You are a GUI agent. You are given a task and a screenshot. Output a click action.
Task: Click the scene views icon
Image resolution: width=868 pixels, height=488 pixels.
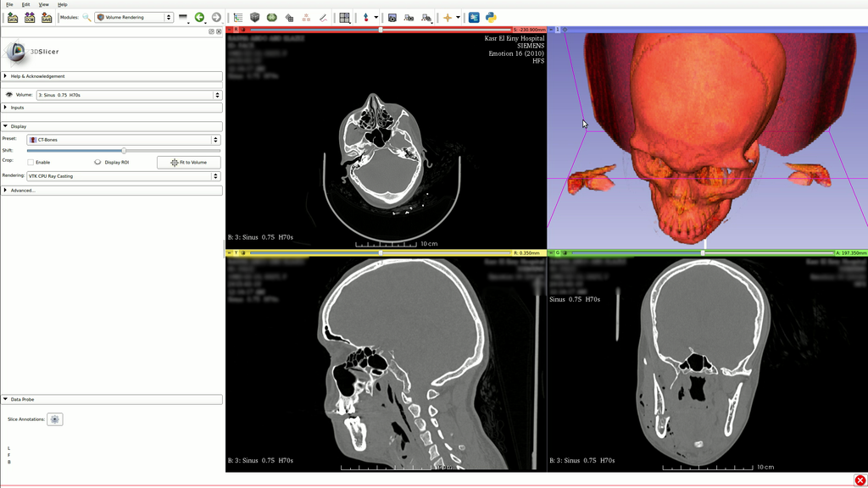pyautogui.click(x=409, y=18)
